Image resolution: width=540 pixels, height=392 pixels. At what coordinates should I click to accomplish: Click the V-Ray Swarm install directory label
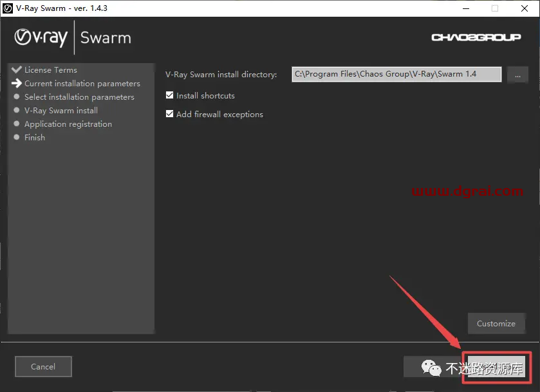click(x=221, y=75)
